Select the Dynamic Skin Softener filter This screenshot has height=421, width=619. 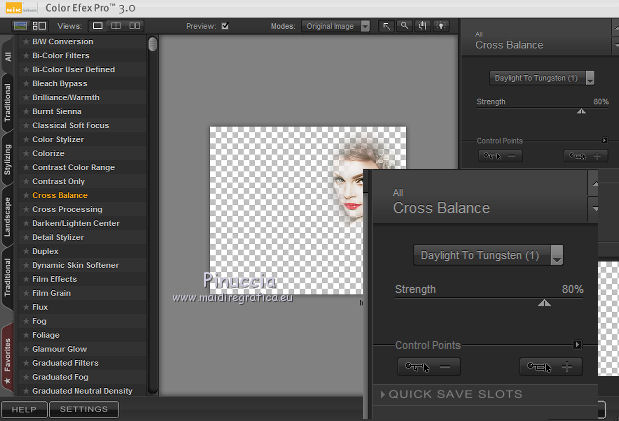click(x=75, y=265)
